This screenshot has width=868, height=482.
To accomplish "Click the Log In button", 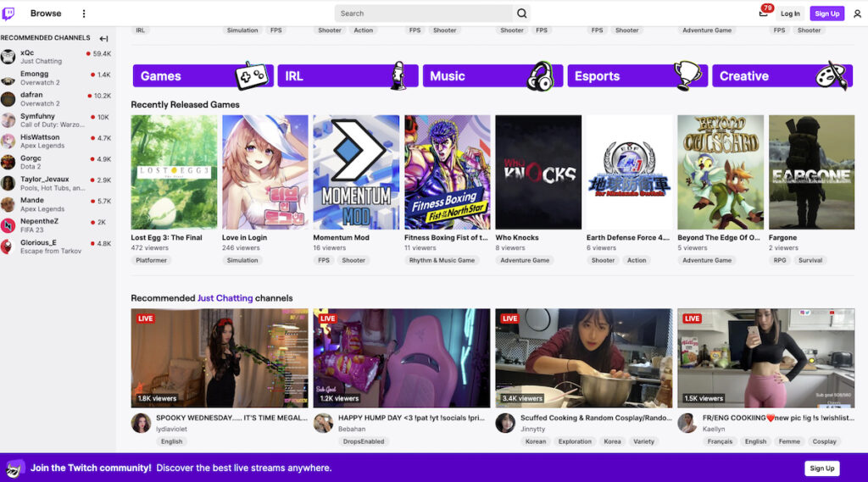I will click(x=790, y=14).
